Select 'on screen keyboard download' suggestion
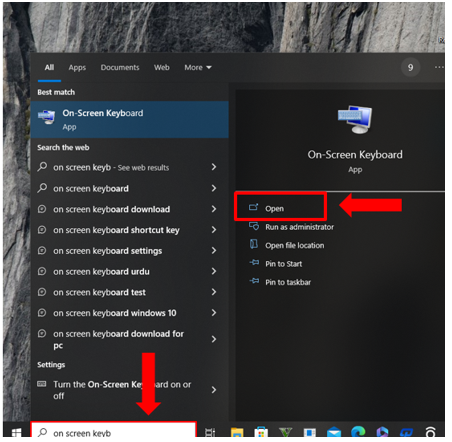 coord(130,209)
